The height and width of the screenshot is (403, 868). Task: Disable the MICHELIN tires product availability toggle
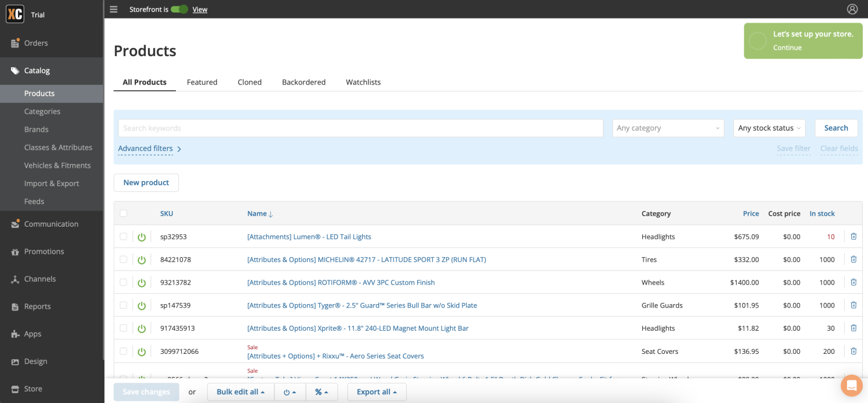tap(142, 259)
